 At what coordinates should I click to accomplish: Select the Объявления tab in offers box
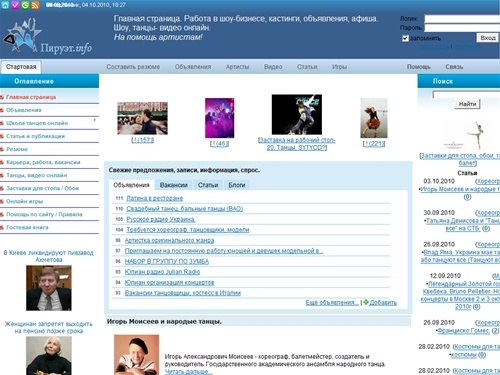(x=131, y=185)
